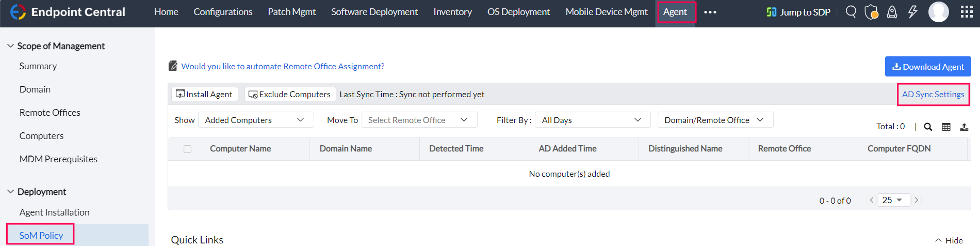The image size is (980, 246).
Task: Expand the 'Select Remote Office' dropdown
Action: click(419, 120)
